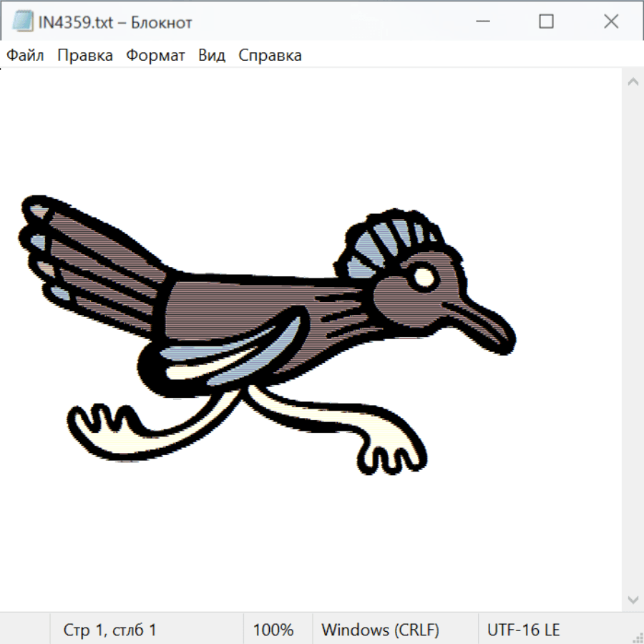Open the Справка help menu
The image size is (644, 644).
click(270, 56)
